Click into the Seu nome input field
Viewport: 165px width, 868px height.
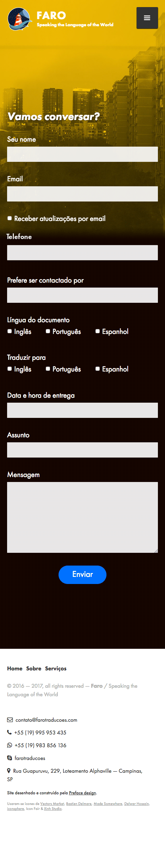coord(82,154)
